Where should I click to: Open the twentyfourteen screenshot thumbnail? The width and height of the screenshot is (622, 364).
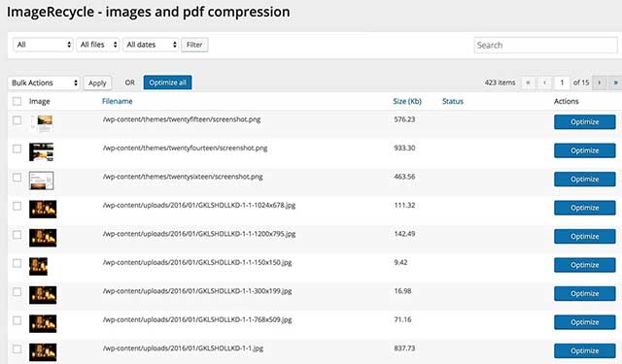(41, 152)
